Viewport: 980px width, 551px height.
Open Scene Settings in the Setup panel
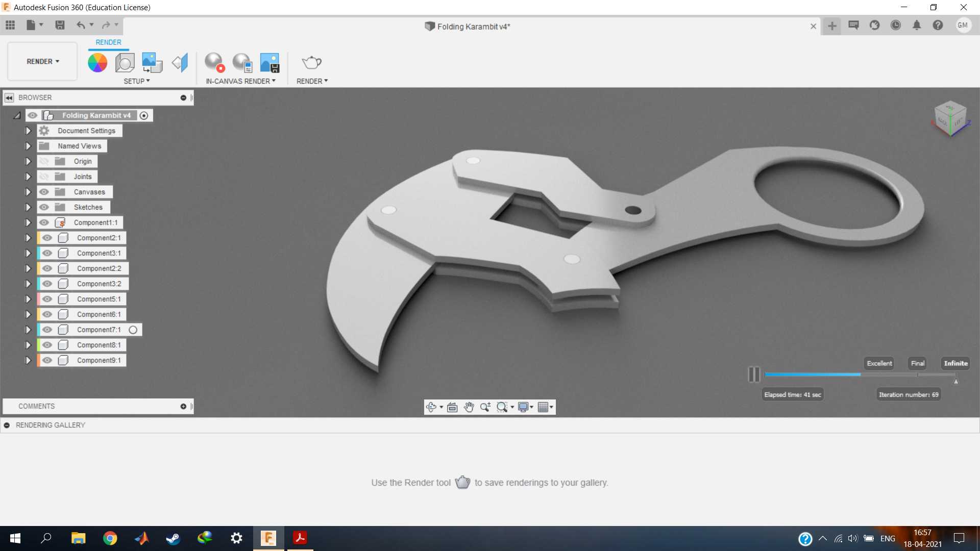125,63
